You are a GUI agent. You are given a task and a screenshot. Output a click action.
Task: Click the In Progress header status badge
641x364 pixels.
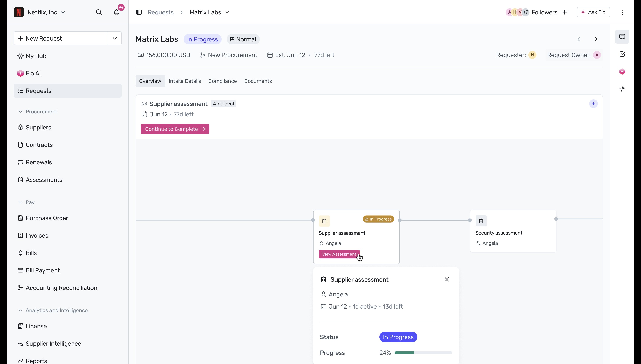coord(203,39)
